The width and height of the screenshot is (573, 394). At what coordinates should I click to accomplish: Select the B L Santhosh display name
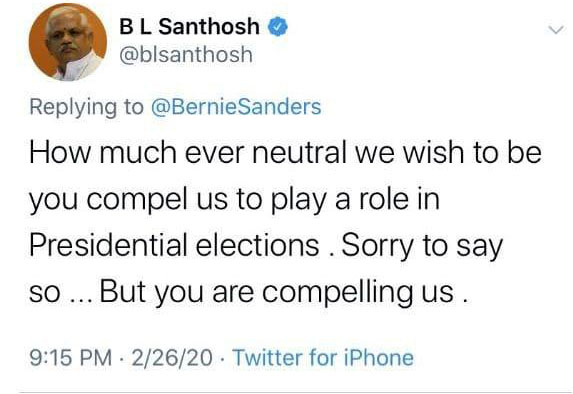pyautogui.click(x=189, y=26)
